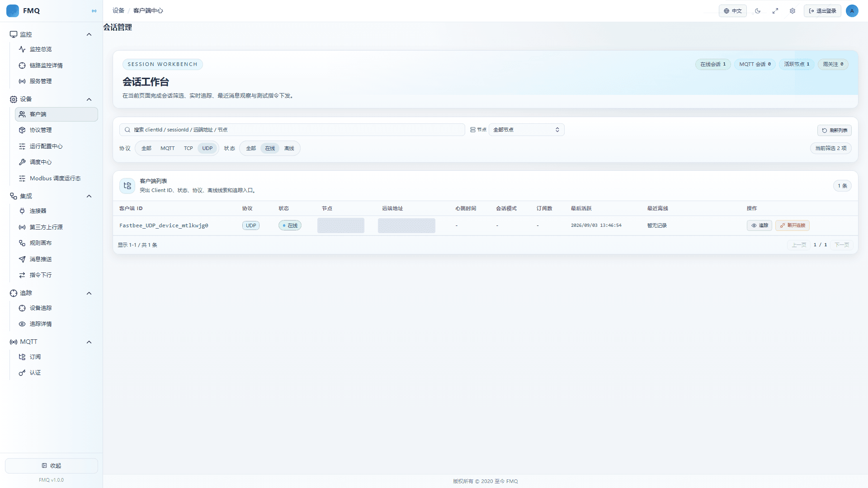This screenshot has width=868, height=488.
Task: Open 全部节点 node dropdown
Action: tap(526, 130)
